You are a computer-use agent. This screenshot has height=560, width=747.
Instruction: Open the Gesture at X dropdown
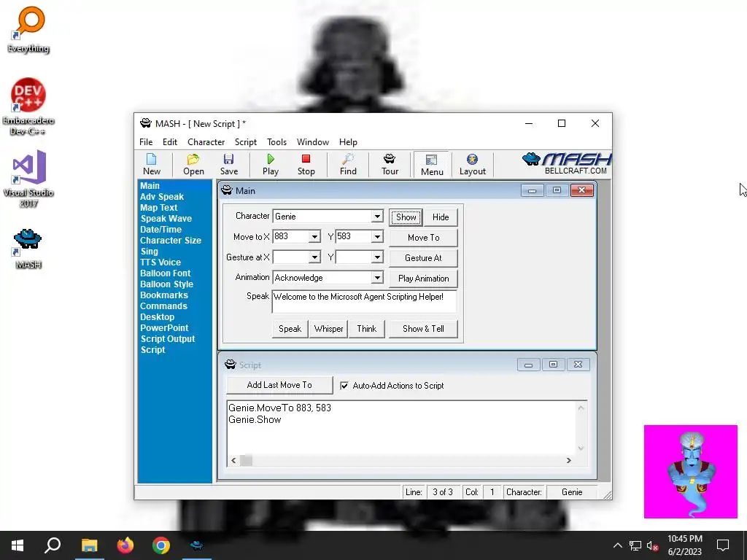pyautogui.click(x=314, y=257)
